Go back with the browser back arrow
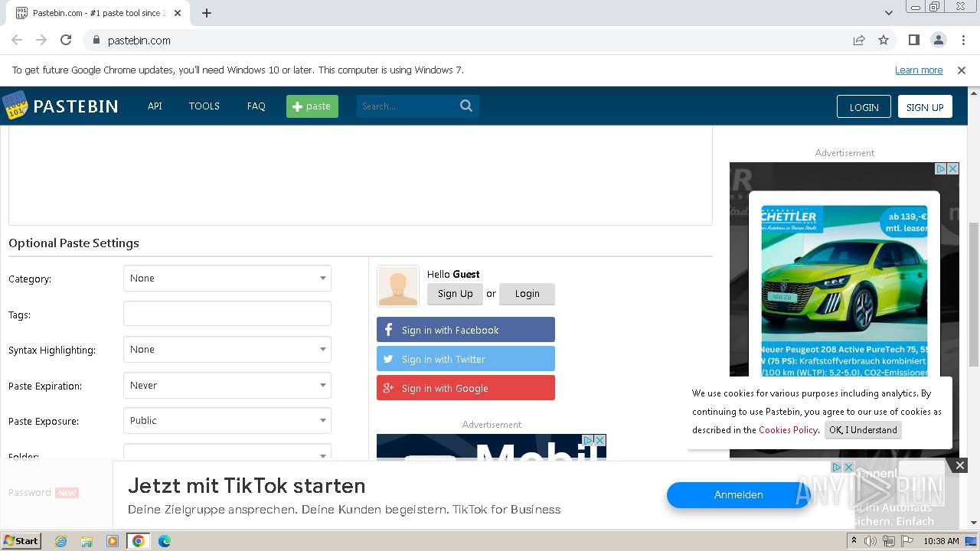The height and width of the screenshot is (551, 980). coord(17,40)
